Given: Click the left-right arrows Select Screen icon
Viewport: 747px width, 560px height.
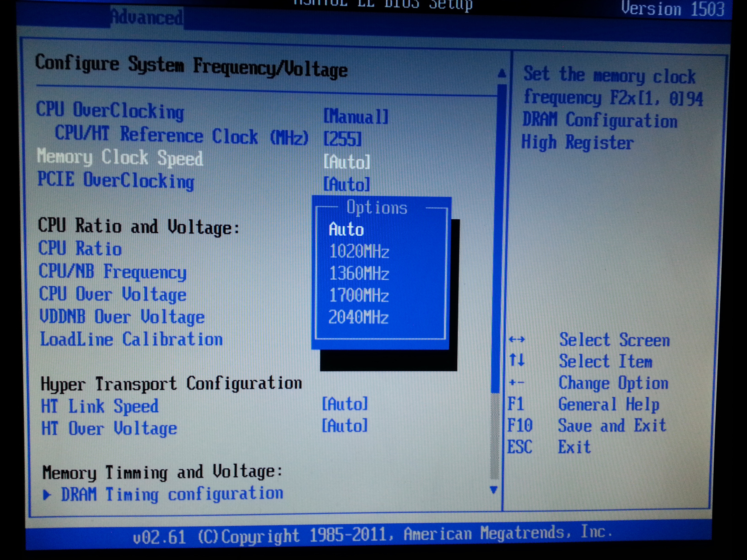Looking at the screenshot, I should coord(517,339).
